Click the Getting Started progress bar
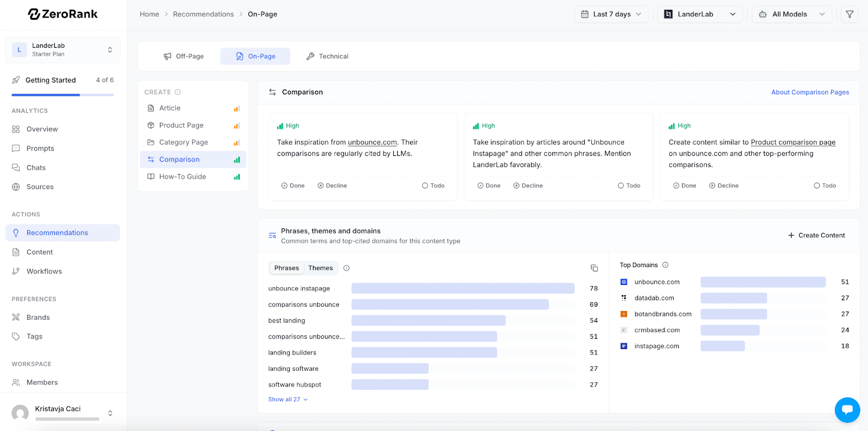This screenshot has width=868, height=431. (63, 95)
